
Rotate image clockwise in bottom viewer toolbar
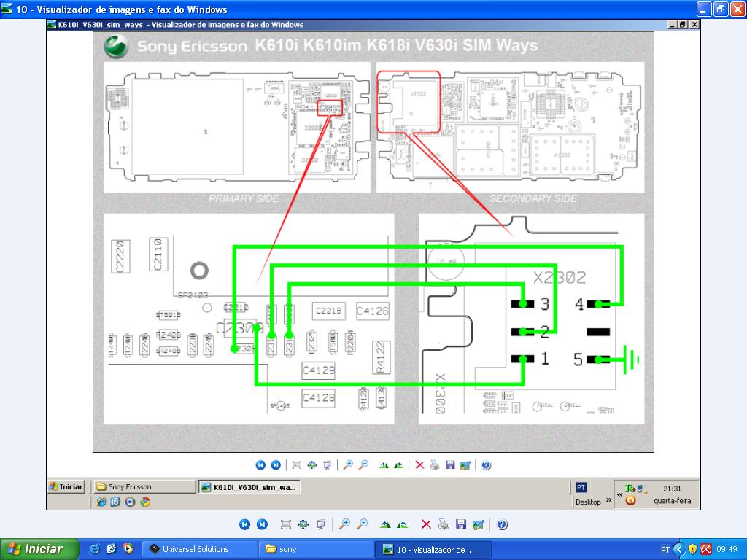385,524
